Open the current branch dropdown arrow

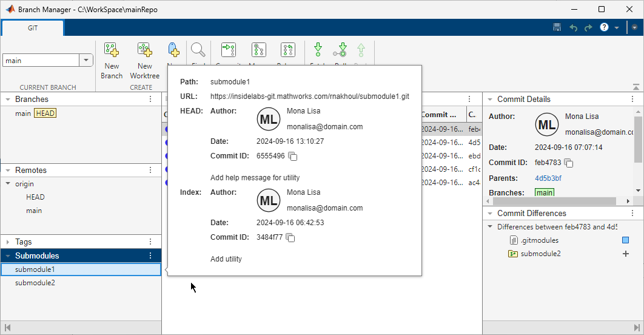[x=86, y=60]
